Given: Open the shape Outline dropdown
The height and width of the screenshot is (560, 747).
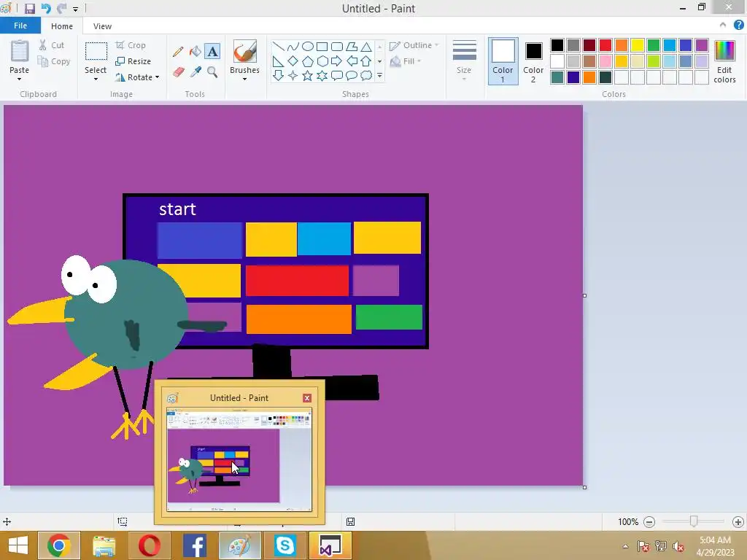Looking at the screenshot, I should click(414, 45).
